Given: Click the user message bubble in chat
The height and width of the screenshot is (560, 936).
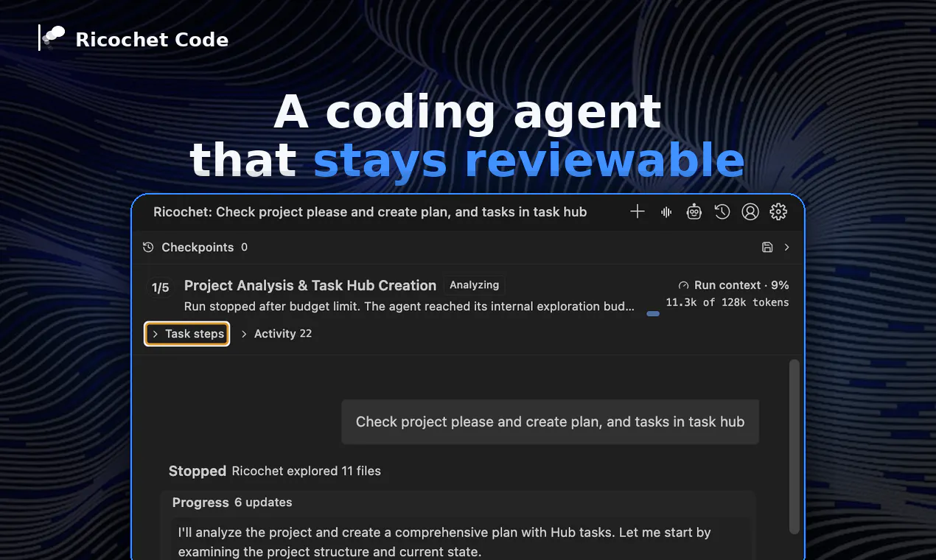Looking at the screenshot, I should click(x=550, y=422).
